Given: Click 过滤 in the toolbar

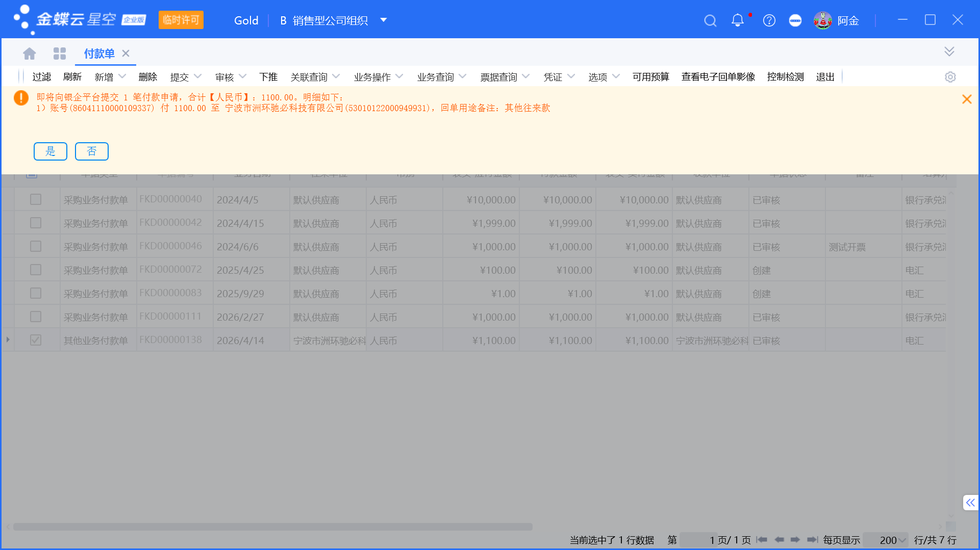Looking at the screenshot, I should pyautogui.click(x=42, y=77).
